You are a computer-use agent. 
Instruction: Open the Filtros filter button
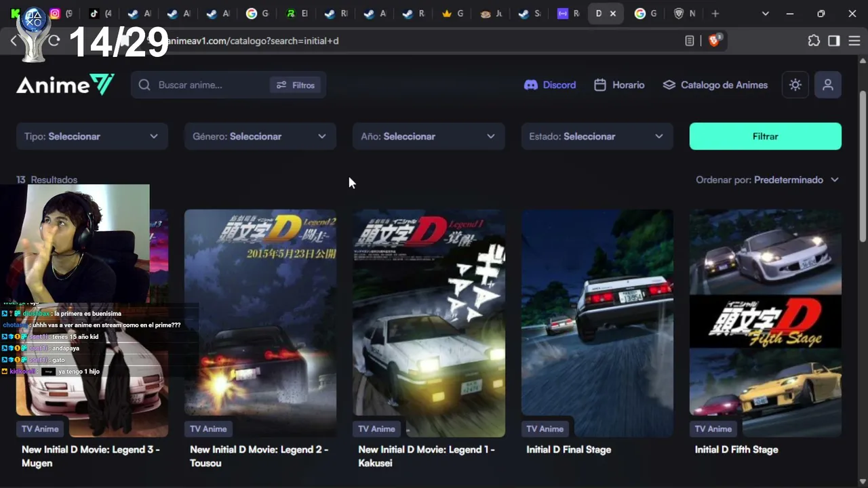click(296, 85)
